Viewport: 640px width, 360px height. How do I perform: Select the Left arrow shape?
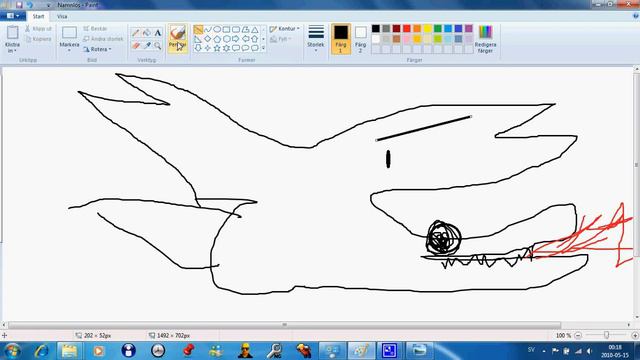click(x=245, y=39)
